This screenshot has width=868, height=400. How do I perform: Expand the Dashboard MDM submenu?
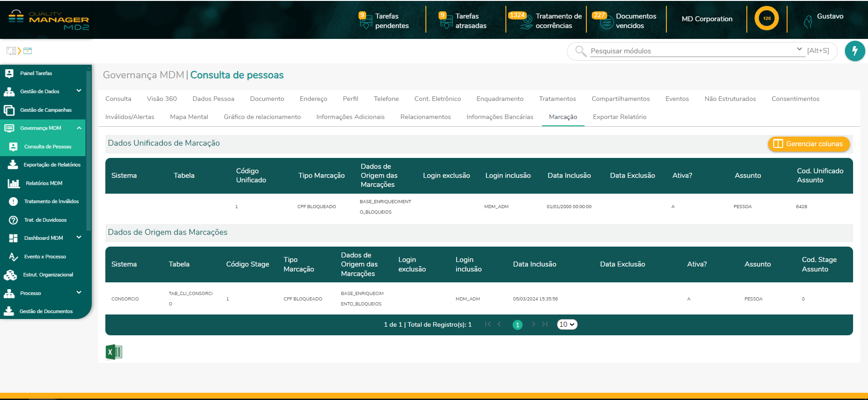[x=79, y=238]
